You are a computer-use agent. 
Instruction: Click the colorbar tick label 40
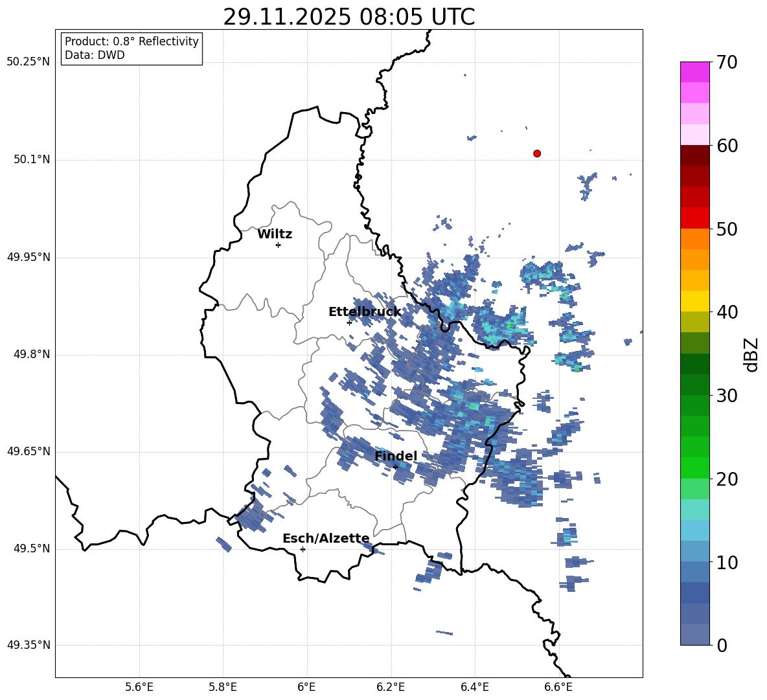tap(727, 312)
